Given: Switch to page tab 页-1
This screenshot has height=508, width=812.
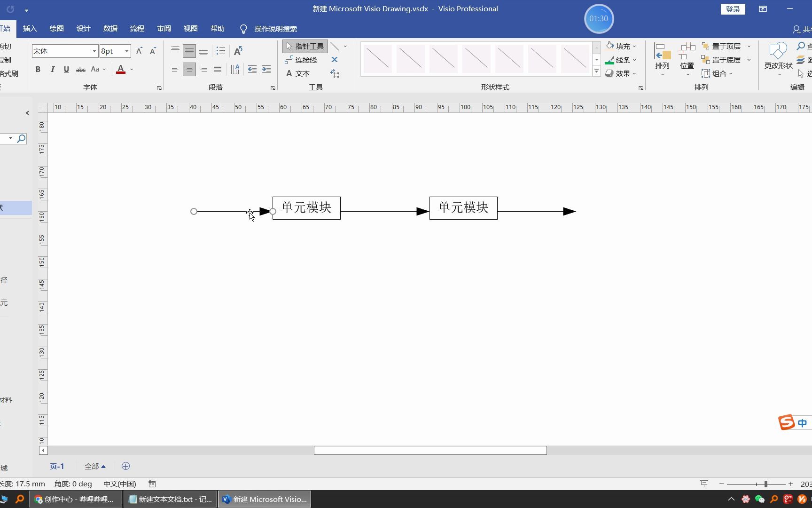Looking at the screenshot, I should [57, 466].
